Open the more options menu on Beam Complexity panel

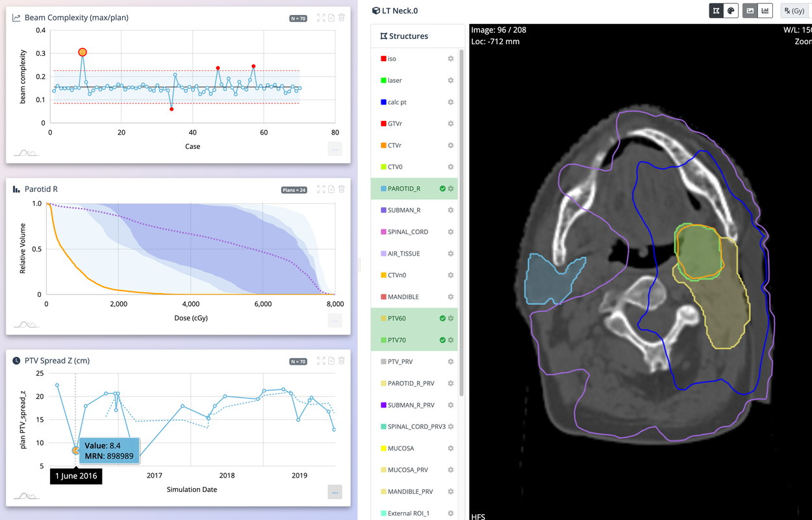click(x=335, y=149)
